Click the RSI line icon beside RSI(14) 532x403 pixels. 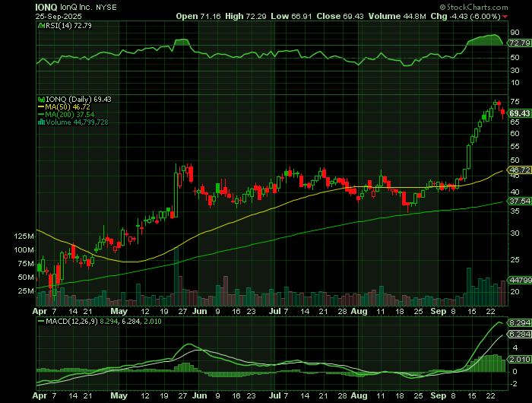click(41, 25)
